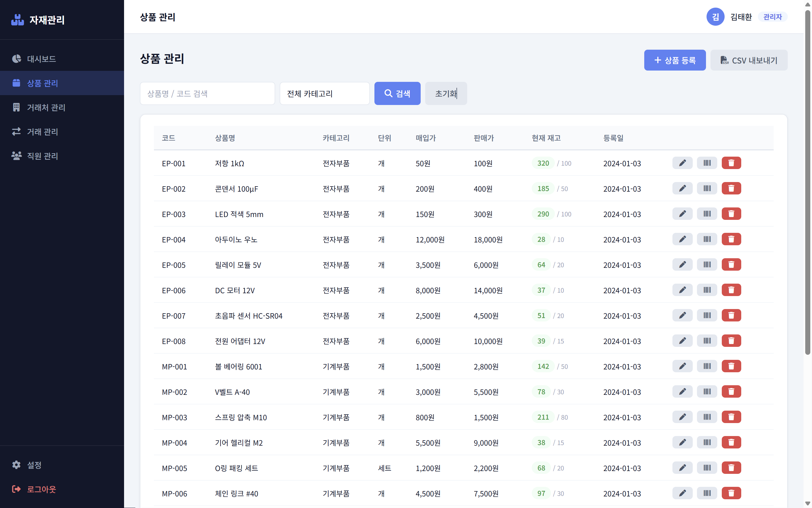The image size is (812, 508).
Task: Open 설정 in sidebar
Action: [62, 465]
